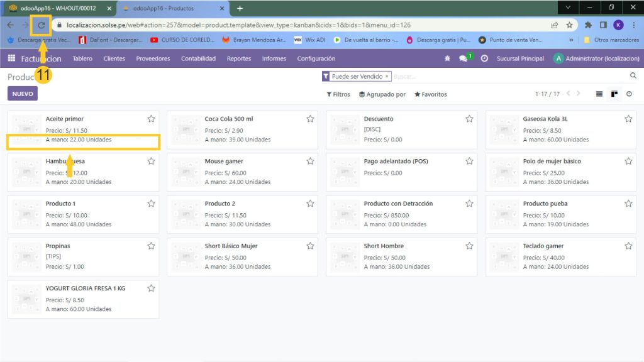Switch to list view
The height and width of the screenshot is (362, 644).
pyautogui.click(x=599, y=94)
